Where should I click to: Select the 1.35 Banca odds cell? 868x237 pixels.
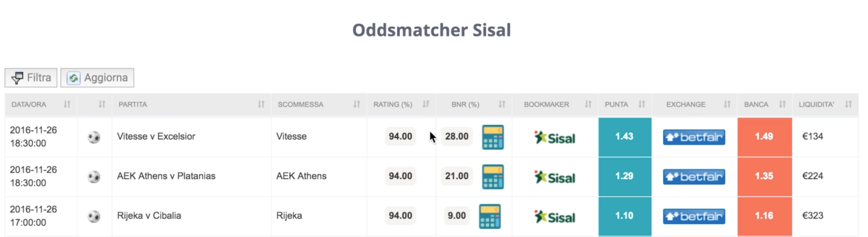click(764, 177)
